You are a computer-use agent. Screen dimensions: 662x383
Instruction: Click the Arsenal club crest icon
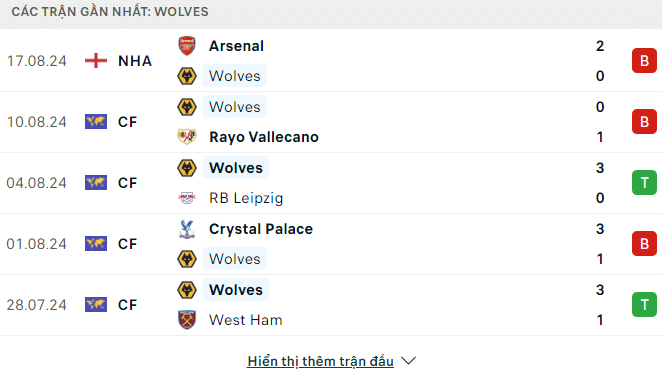187,46
